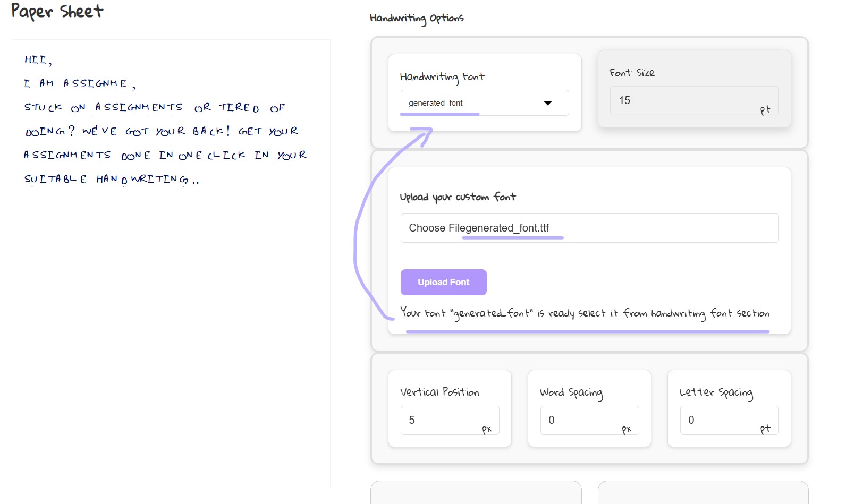Click the Font Size input field
Screen dimensions: 855x504
click(685, 100)
